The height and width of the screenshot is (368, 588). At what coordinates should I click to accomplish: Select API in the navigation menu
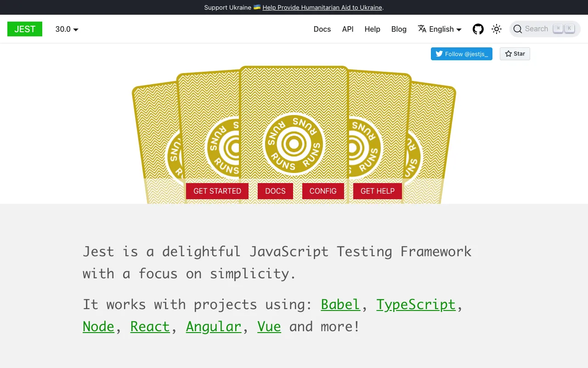[348, 29]
